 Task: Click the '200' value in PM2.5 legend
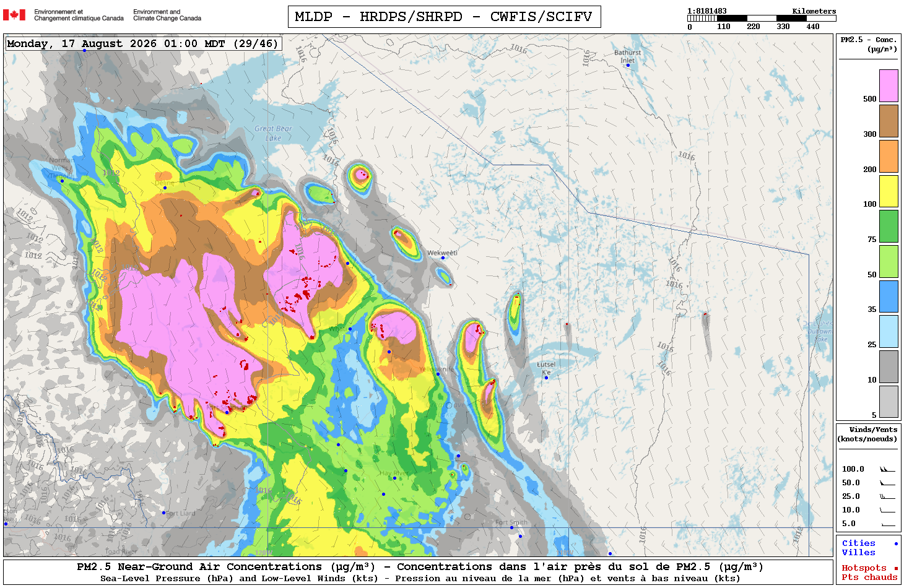[869, 170]
